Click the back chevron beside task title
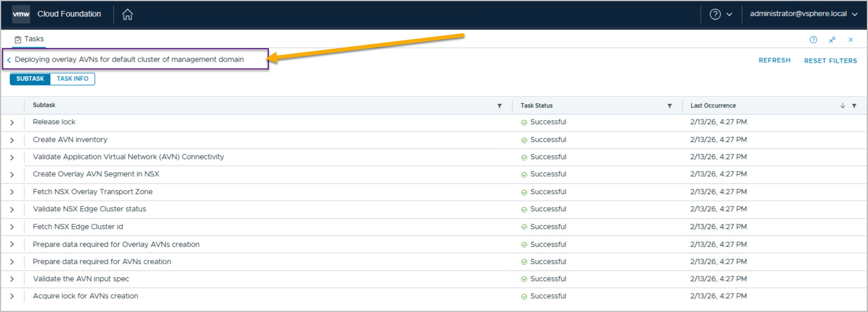Image resolution: width=868 pixels, height=312 pixels. click(9, 60)
